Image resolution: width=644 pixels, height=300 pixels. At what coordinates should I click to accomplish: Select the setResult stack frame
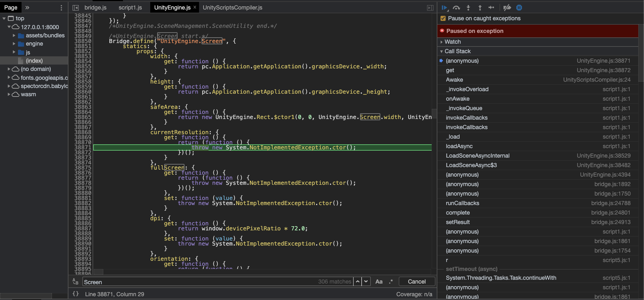pyautogui.click(x=538, y=222)
